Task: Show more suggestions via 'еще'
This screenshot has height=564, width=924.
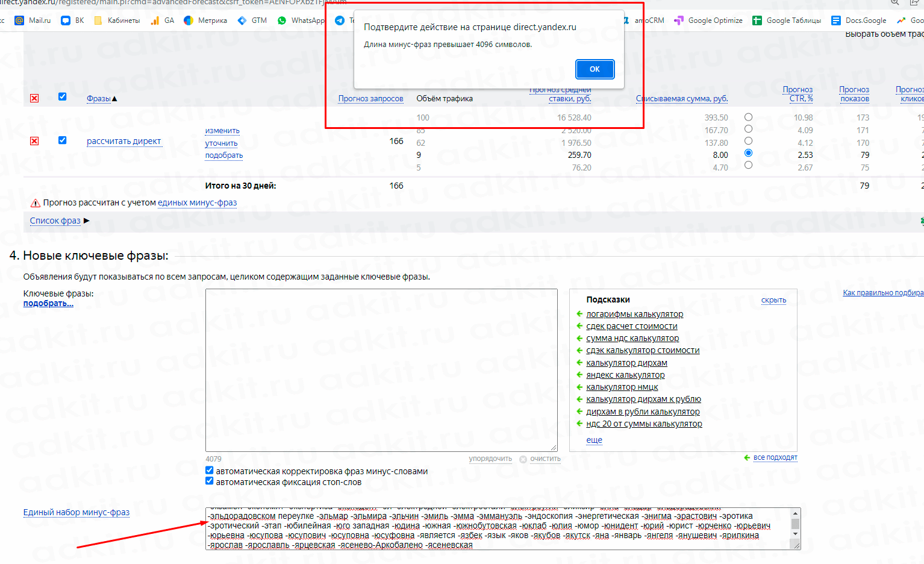Action: (x=594, y=440)
